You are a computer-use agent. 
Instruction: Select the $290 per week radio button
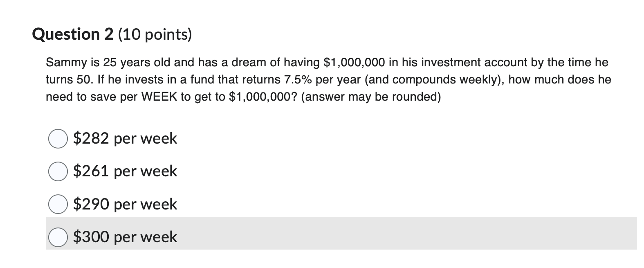58,204
